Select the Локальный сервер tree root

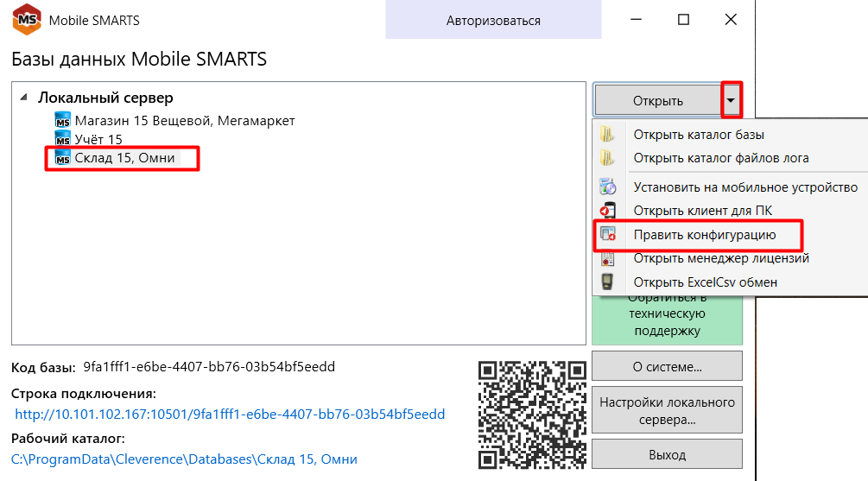coord(105,98)
